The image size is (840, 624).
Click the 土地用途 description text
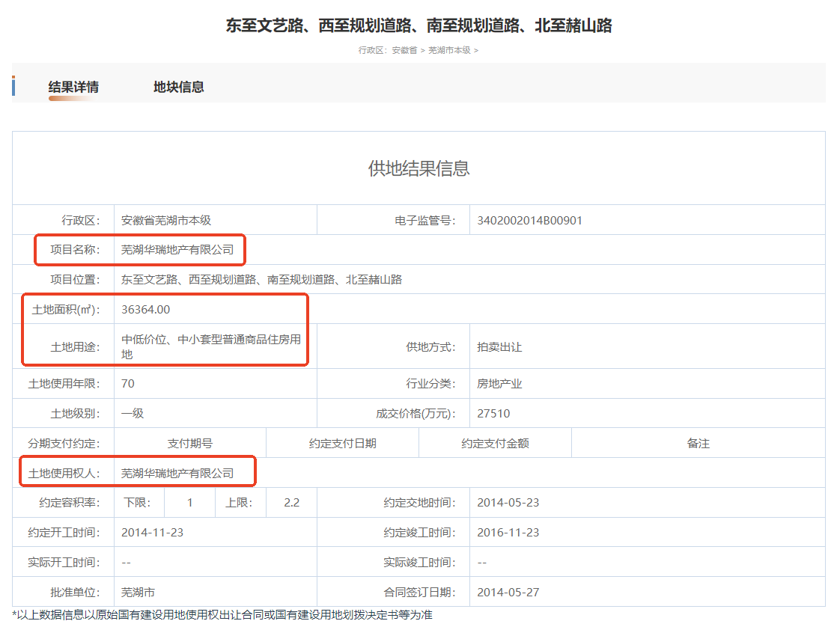pos(211,346)
